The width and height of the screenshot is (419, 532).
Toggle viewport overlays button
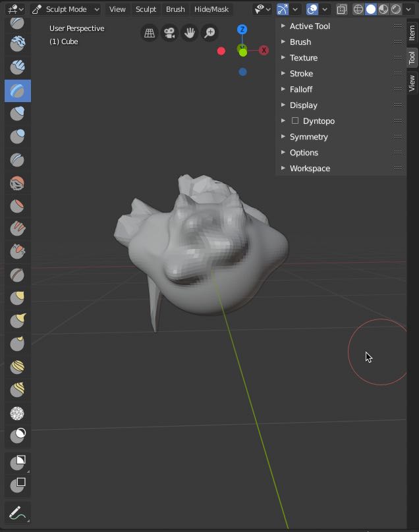(x=312, y=9)
